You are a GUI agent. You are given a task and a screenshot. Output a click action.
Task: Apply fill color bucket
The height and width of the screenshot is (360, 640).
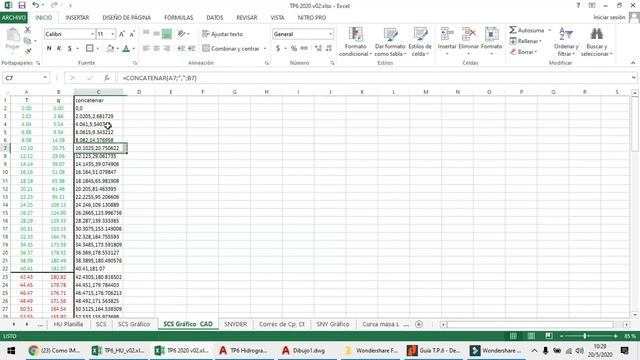coord(110,48)
